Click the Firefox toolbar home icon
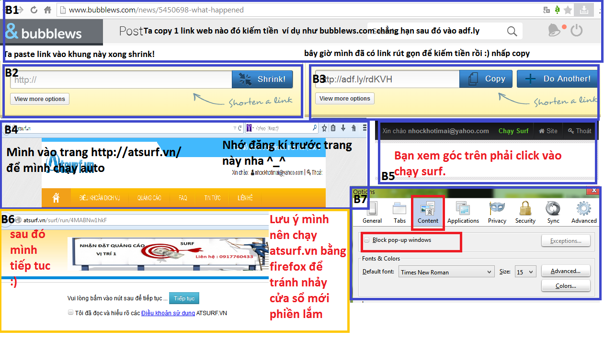This screenshot has width=604, height=364. point(353,128)
